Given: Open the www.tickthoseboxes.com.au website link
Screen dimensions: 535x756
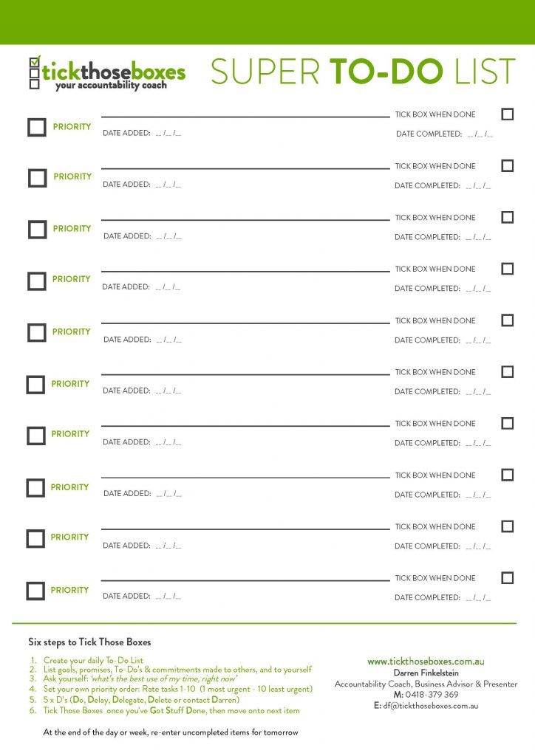Looking at the screenshot, I should click(x=426, y=661).
